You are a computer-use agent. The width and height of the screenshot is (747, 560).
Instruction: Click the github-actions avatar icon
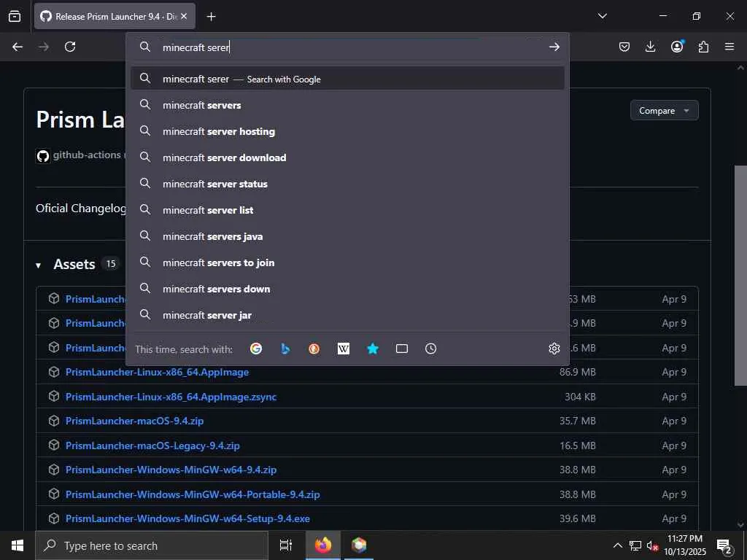(x=43, y=156)
